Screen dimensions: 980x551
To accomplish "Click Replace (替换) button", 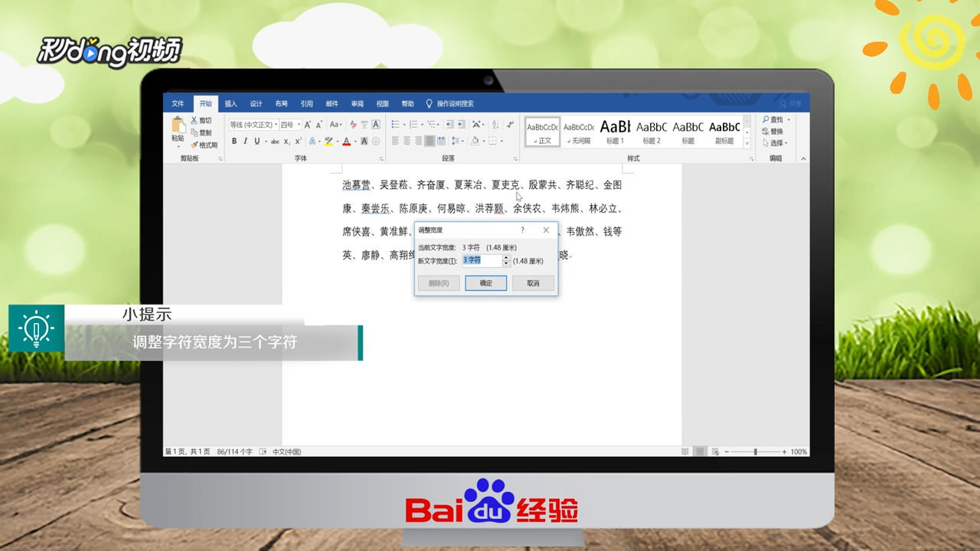I will (773, 132).
